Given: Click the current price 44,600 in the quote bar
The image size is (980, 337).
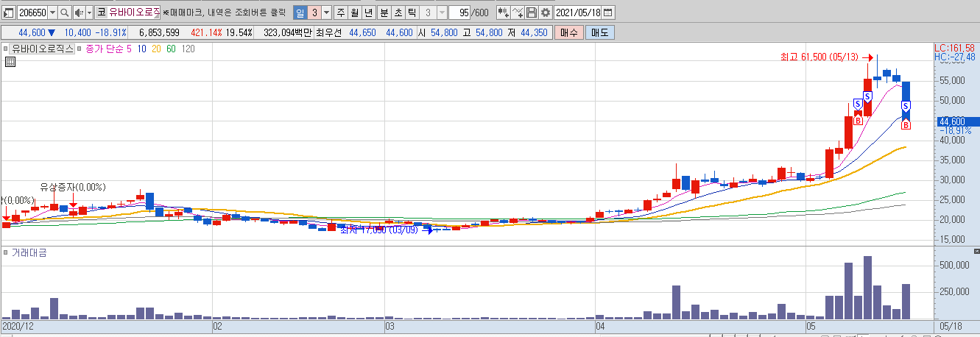Looking at the screenshot, I should point(32,33).
